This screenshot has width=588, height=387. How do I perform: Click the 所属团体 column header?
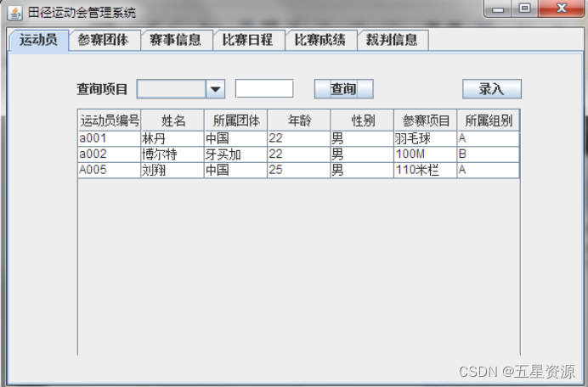pyautogui.click(x=236, y=121)
